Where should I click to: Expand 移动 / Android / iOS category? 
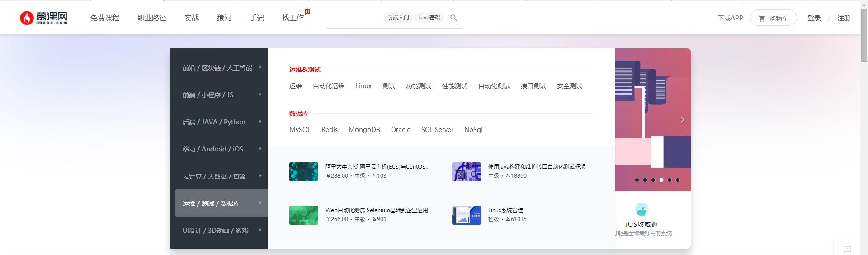[x=222, y=149]
